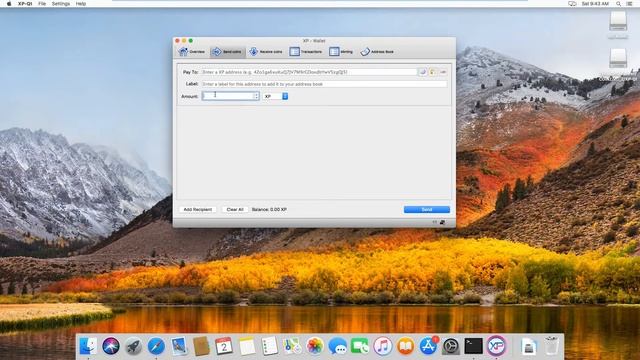Screen dimensions: 640x360
Task: Open the Address Book tab
Action: point(377,52)
